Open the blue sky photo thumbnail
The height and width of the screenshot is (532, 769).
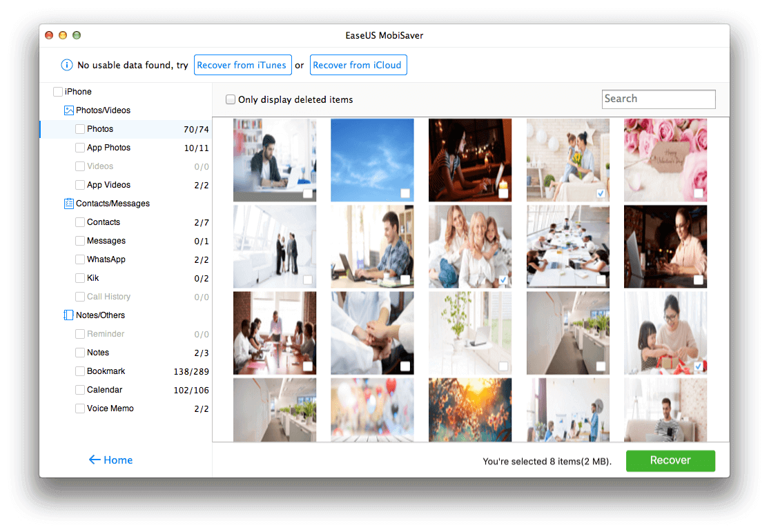tap(372, 159)
